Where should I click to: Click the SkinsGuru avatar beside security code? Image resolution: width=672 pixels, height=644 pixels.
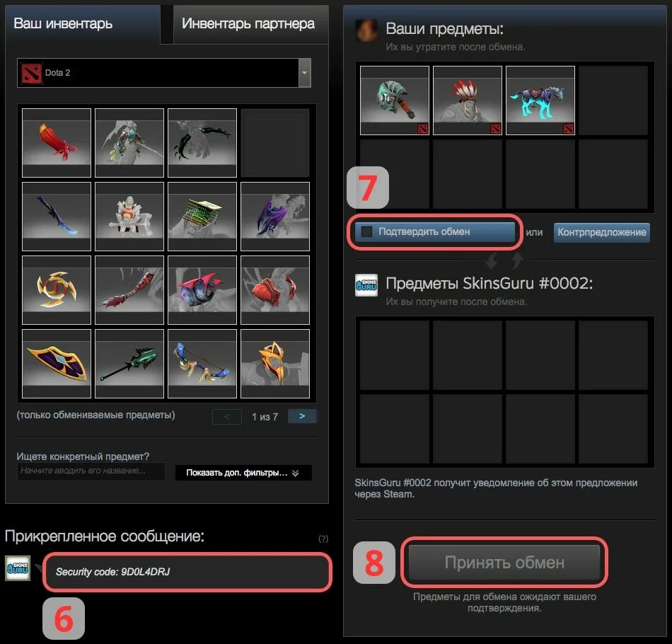18,568
